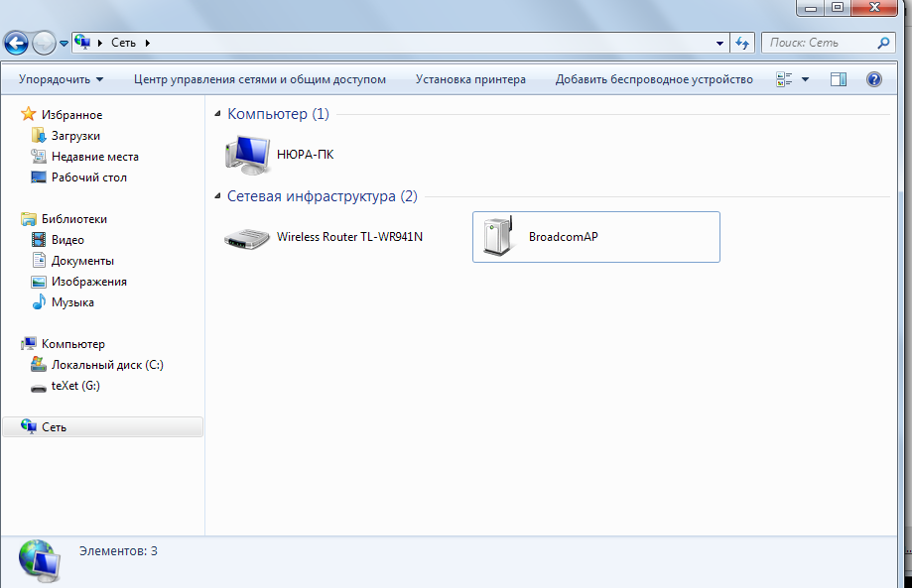Screen dimensions: 912x588
Task: Expand the address bar history dropdown
Action: (x=719, y=43)
